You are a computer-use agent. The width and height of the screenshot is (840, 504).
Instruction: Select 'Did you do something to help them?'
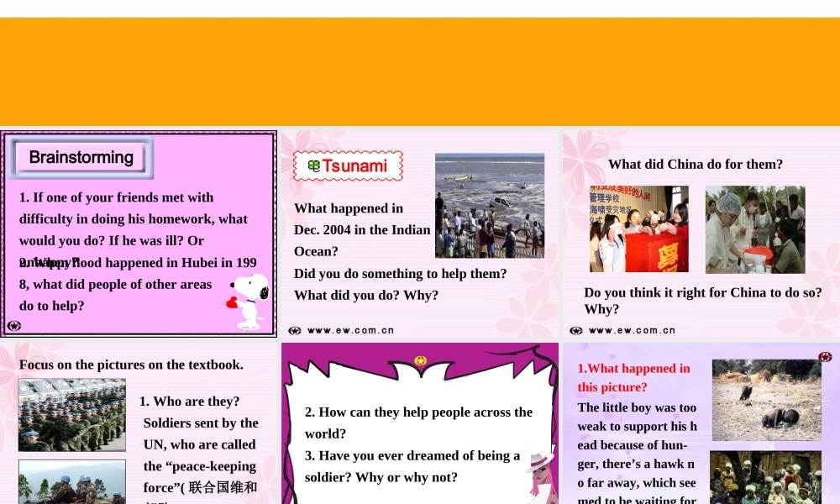(400, 274)
